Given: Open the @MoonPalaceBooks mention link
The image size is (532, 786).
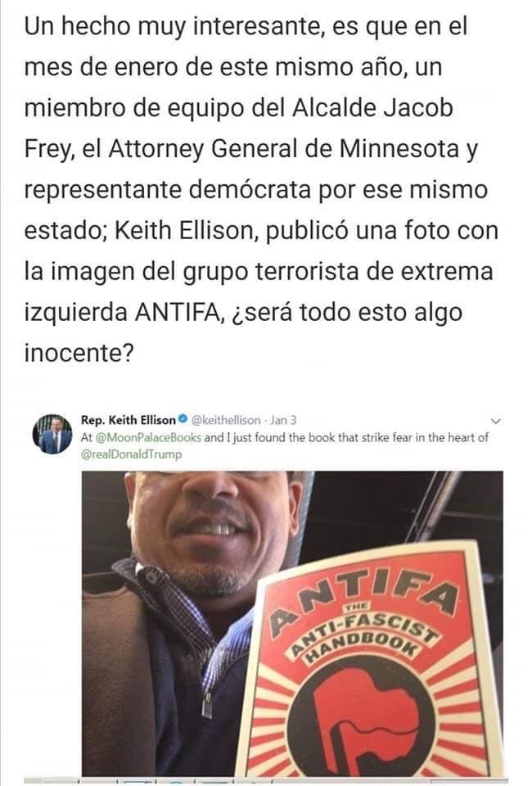Looking at the screenshot, I should coord(148,437).
